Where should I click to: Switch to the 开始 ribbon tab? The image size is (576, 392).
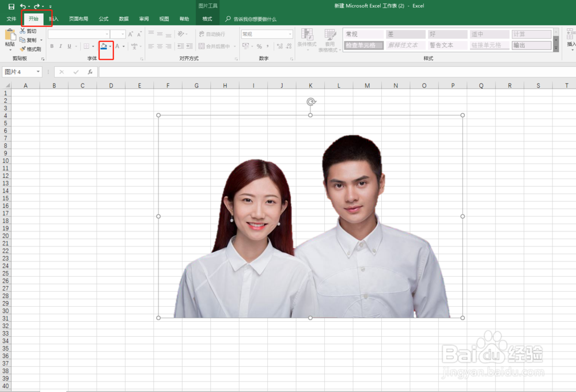click(33, 19)
